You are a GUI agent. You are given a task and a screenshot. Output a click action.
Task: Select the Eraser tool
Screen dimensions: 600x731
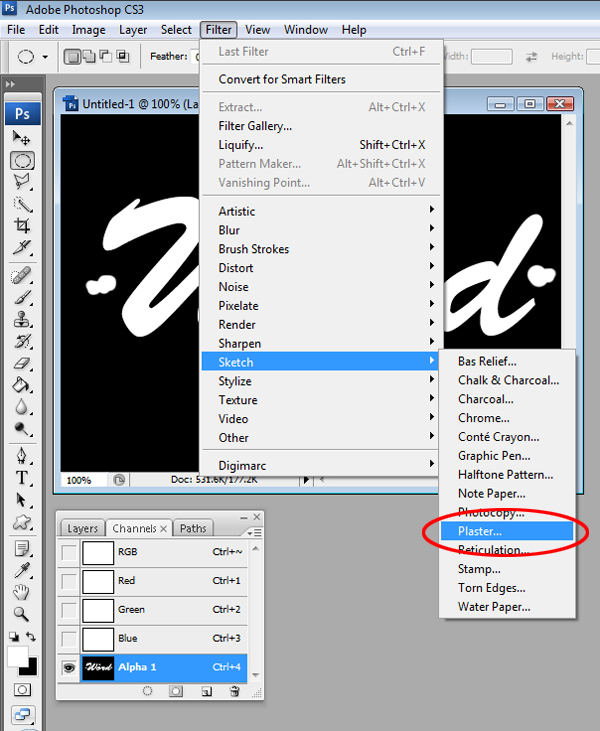click(21, 364)
